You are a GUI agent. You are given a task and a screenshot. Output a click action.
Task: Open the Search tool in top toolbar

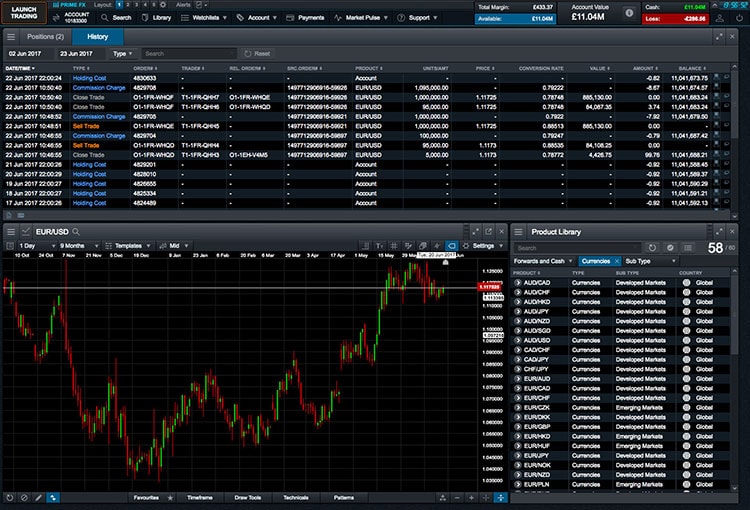116,17
